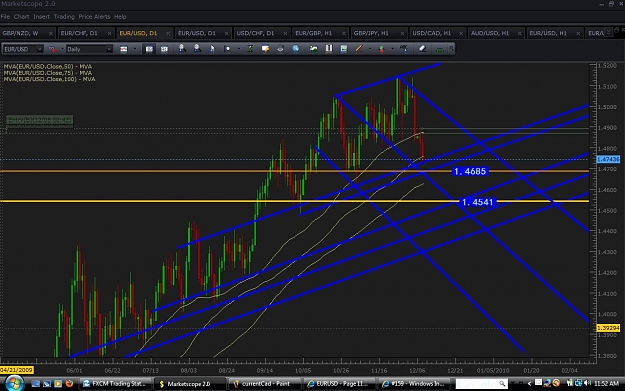Image resolution: width=625 pixels, height=391 pixels.
Task: Select the MVA(EUR/USD.Close,100) indicator label
Action: tap(49, 79)
